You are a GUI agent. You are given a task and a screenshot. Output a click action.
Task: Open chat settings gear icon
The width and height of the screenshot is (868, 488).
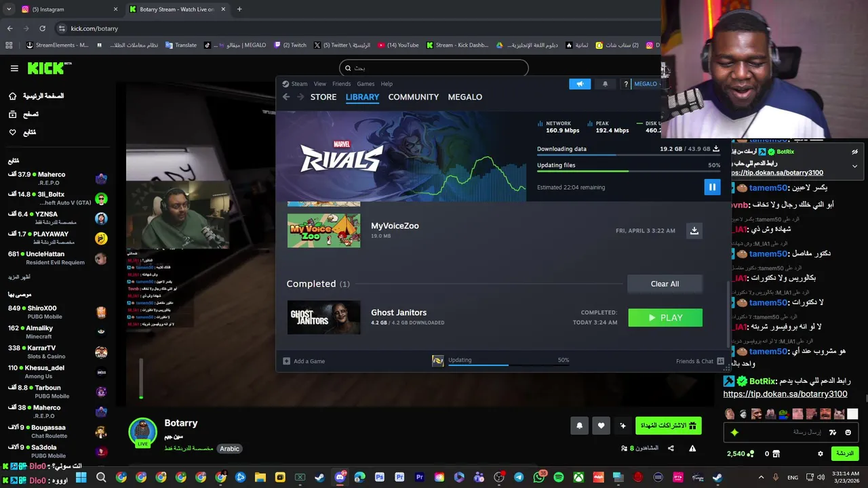pos(820,453)
